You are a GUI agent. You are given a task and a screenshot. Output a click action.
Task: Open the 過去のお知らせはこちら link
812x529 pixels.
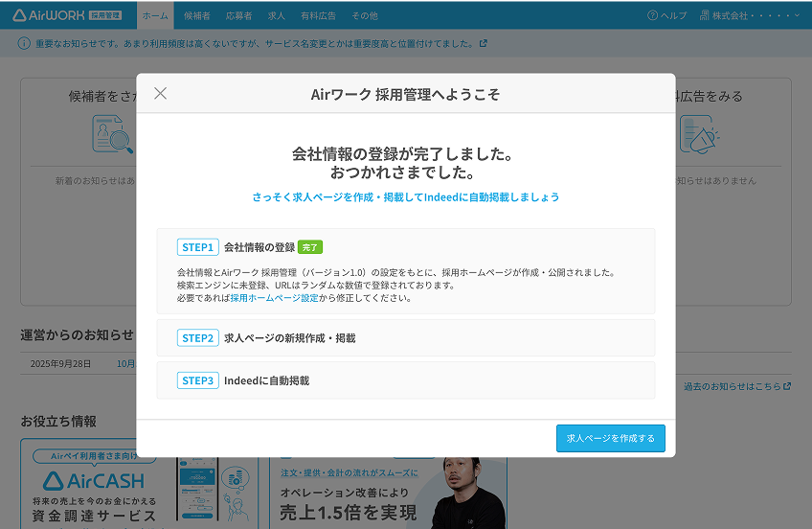736,386
